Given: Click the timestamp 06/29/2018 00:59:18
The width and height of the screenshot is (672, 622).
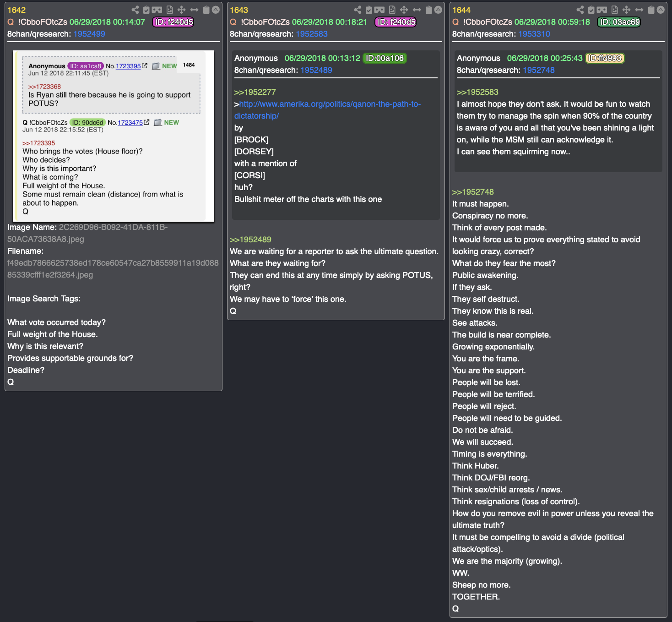Looking at the screenshot, I should 552,22.
